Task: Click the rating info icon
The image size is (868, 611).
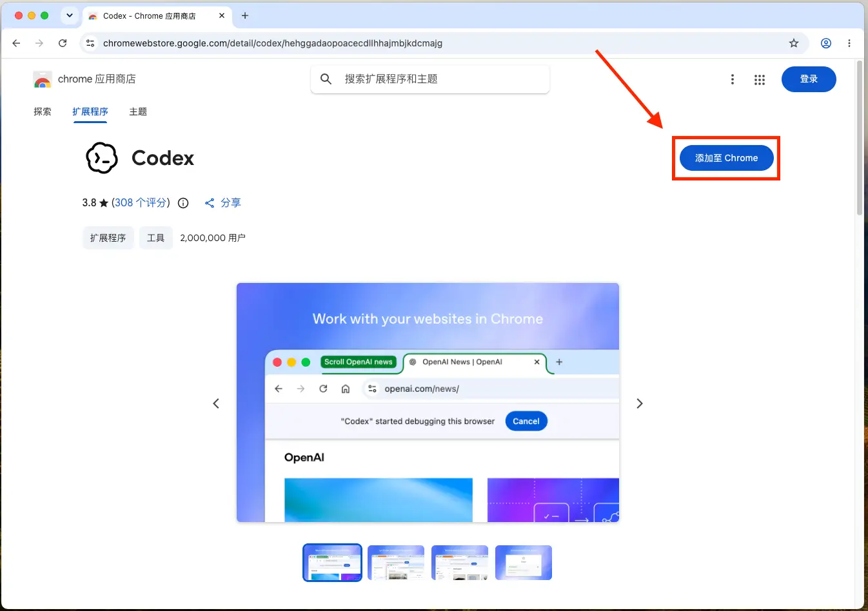Action: coord(183,203)
